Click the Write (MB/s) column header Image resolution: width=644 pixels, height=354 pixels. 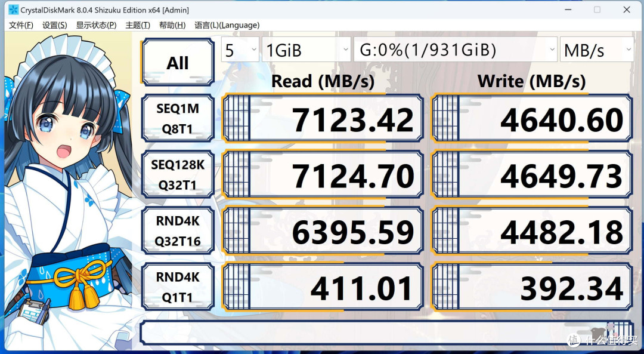(x=531, y=81)
